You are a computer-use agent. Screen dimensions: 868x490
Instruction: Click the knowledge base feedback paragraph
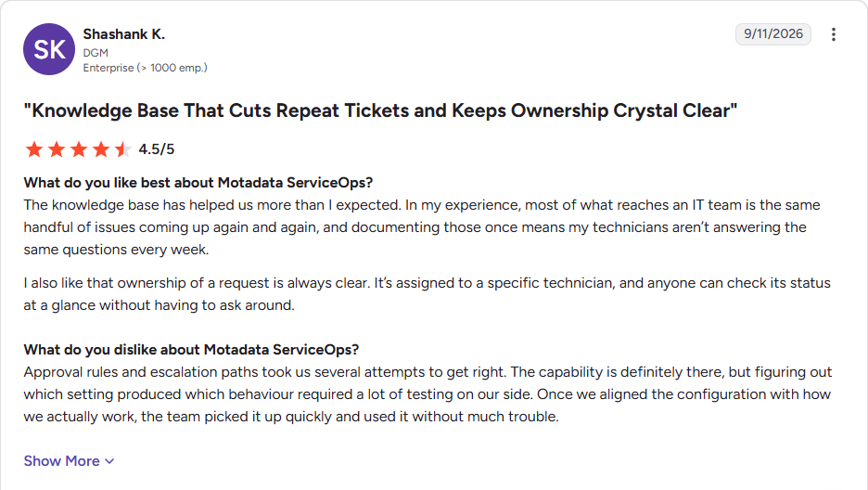pyautogui.click(x=422, y=227)
